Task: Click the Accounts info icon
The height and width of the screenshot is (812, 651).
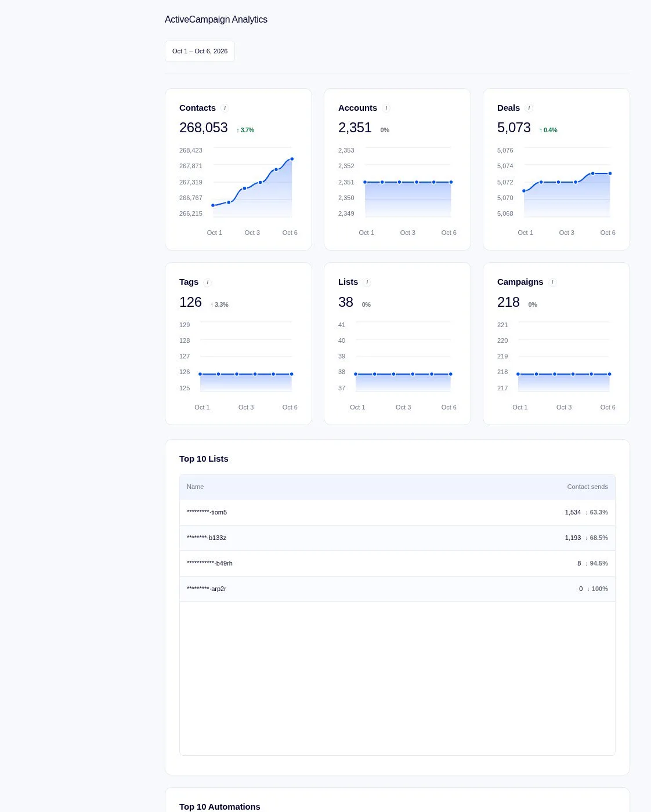Action: pyautogui.click(x=386, y=108)
